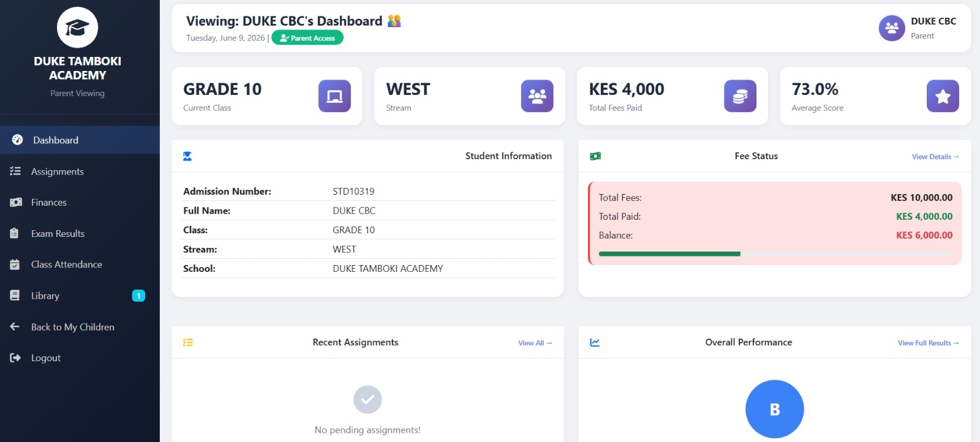Click the chart icon beside Overall Performance
The image size is (980, 442).
click(x=595, y=342)
